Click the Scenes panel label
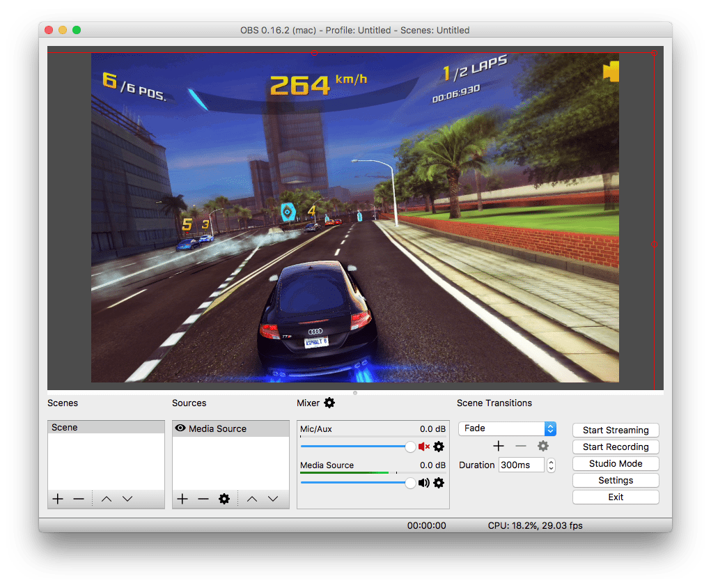Screen dimensions: 711x588 click(63, 403)
